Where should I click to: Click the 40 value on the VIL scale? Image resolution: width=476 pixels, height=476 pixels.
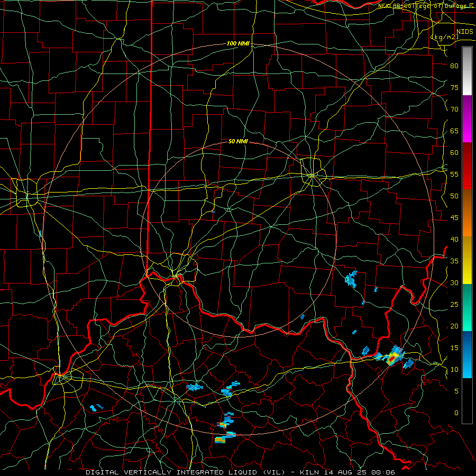tap(454, 240)
